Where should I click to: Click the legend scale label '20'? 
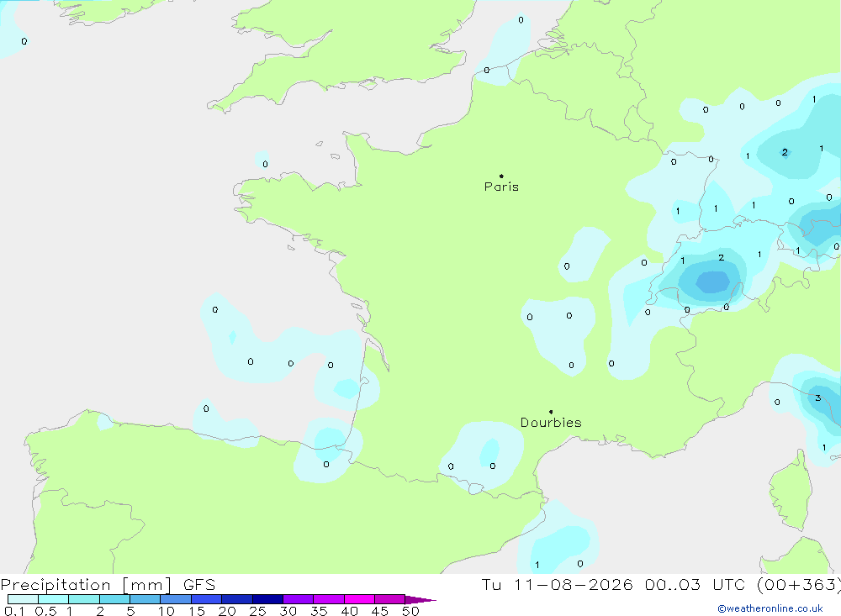pyautogui.click(x=227, y=611)
